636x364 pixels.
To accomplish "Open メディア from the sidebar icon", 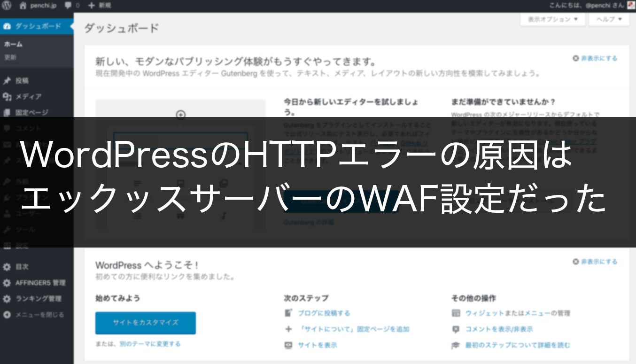I will pos(8,97).
